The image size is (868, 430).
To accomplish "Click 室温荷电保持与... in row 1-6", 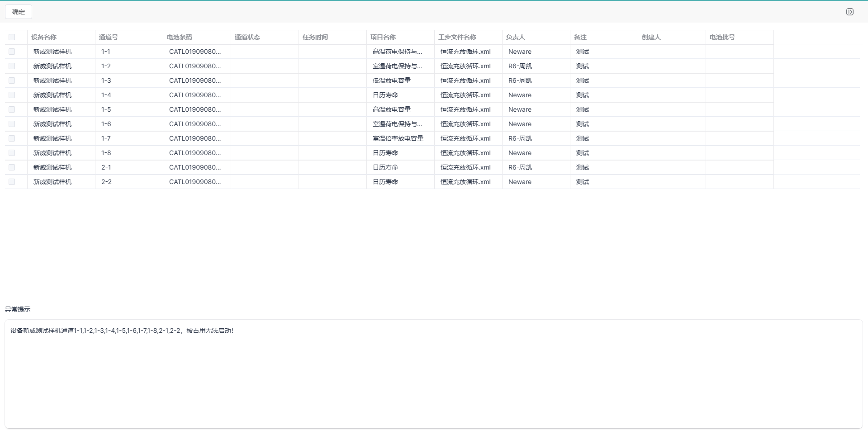I will [397, 124].
